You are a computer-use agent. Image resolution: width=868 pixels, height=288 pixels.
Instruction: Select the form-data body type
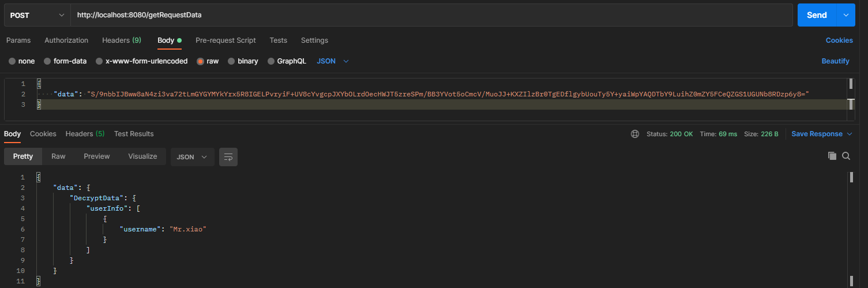(65, 61)
